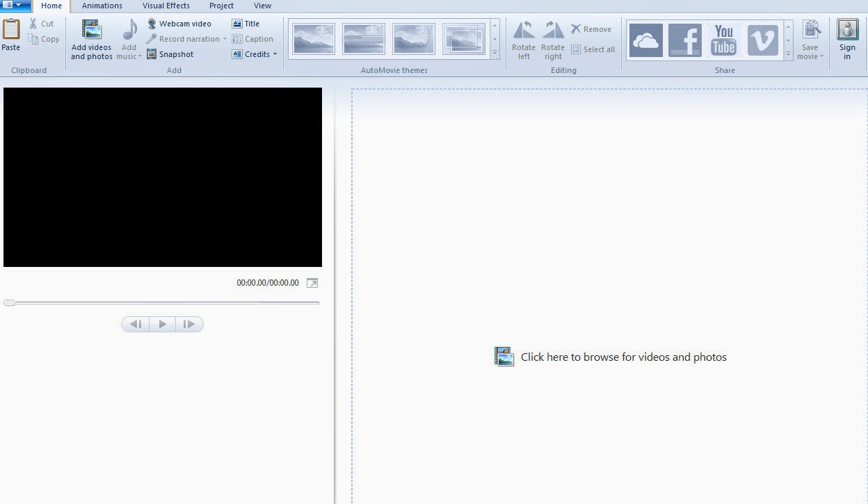Open the Webcam video tool
This screenshot has height=504, width=868.
(181, 23)
